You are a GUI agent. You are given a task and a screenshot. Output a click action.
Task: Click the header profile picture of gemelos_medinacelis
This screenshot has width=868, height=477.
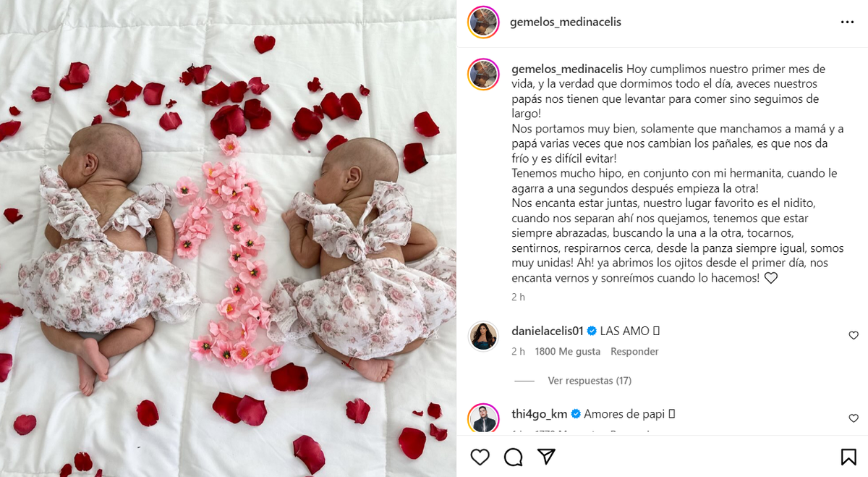click(x=483, y=22)
